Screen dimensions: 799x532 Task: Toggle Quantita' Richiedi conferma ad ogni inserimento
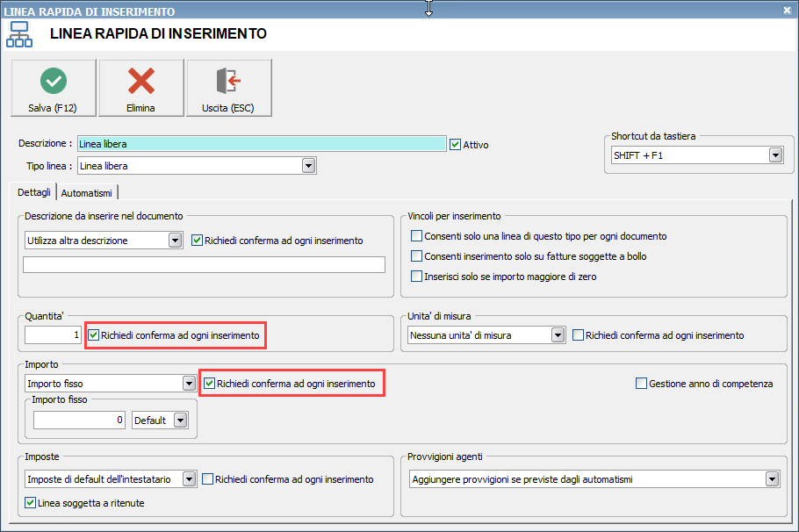[93, 334]
